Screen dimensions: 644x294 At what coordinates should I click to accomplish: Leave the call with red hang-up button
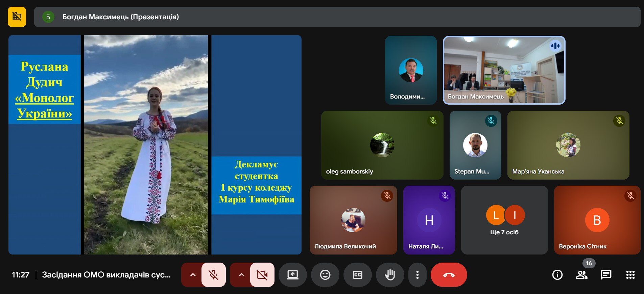[449, 275]
